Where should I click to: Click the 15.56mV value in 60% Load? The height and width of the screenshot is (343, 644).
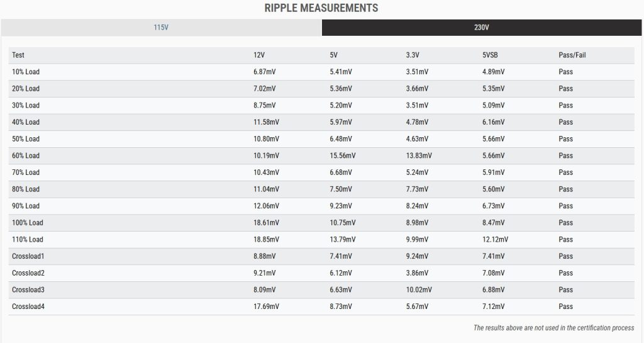(x=343, y=155)
